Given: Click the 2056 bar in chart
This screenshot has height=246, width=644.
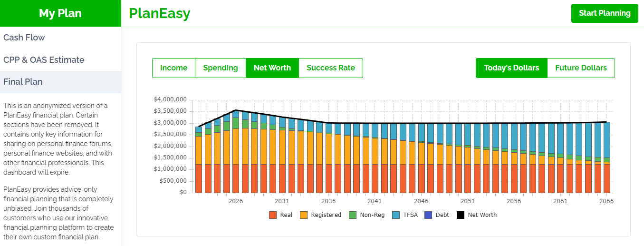Looking at the screenshot, I should 514,157.
